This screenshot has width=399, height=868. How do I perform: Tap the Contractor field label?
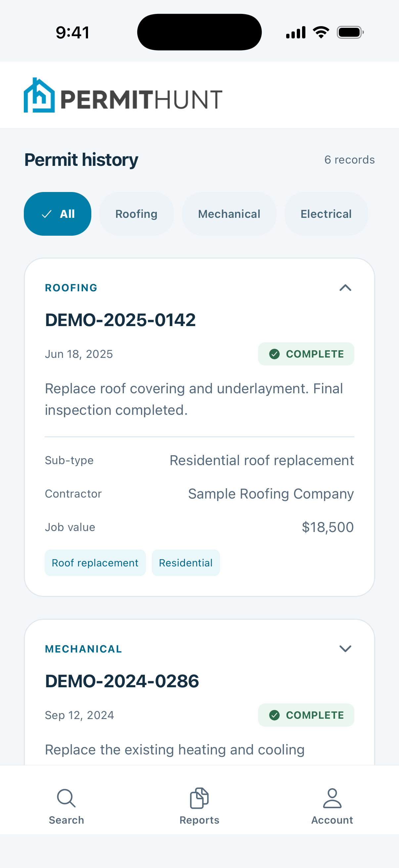click(73, 494)
